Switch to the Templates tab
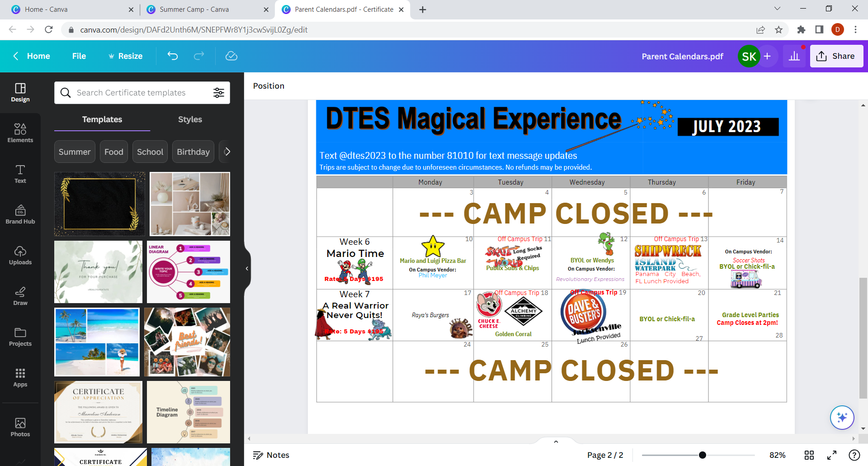Image resolution: width=868 pixels, height=466 pixels. point(102,119)
